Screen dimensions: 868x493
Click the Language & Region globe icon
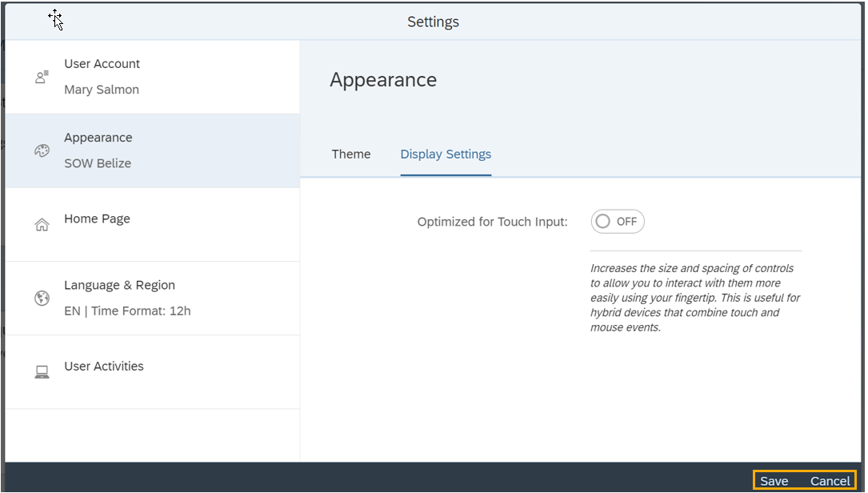tap(42, 299)
